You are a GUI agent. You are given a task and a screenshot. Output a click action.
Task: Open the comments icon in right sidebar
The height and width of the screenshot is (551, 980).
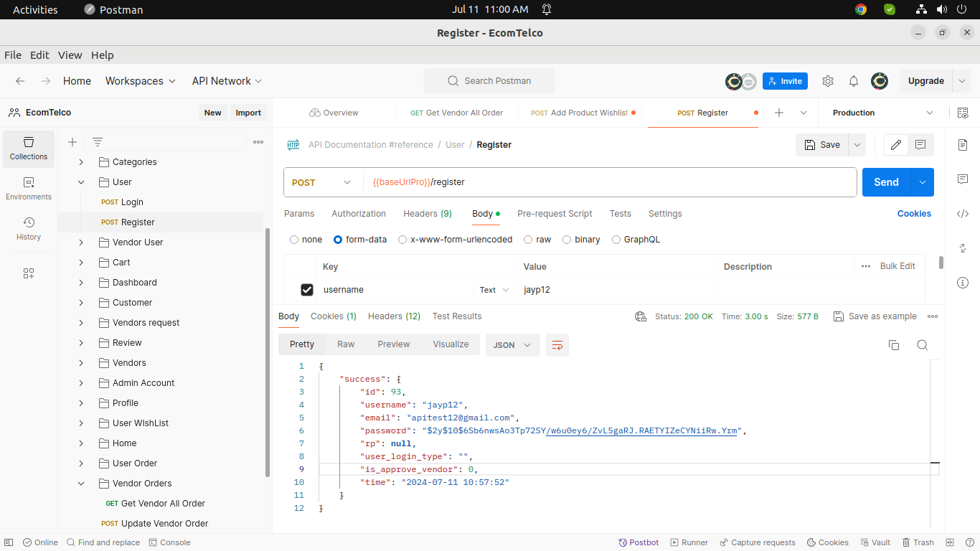pyautogui.click(x=963, y=179)
